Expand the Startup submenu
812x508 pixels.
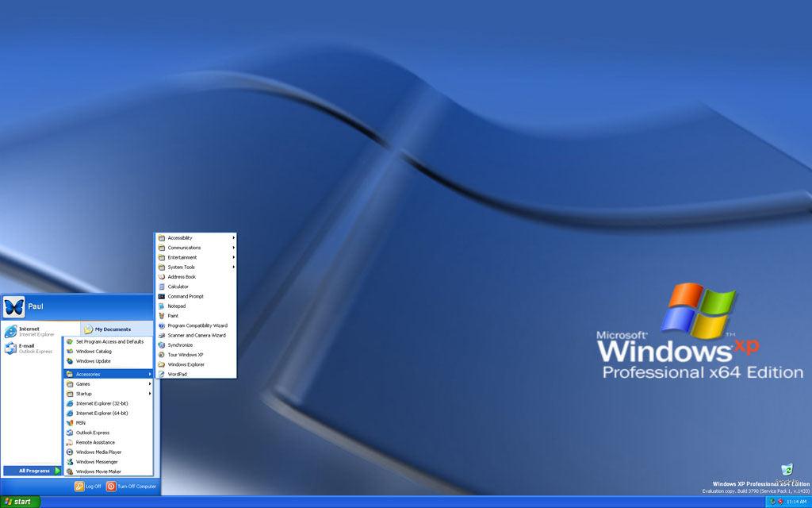point(108,394)
